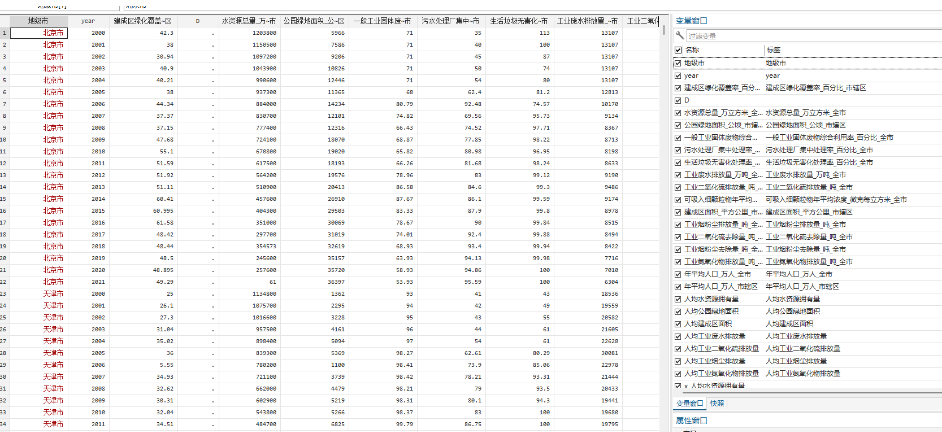Select variable name year in variables list
The height and width of the screenshot is (432, 942).
pyautogui.click(x=690, y=76)
